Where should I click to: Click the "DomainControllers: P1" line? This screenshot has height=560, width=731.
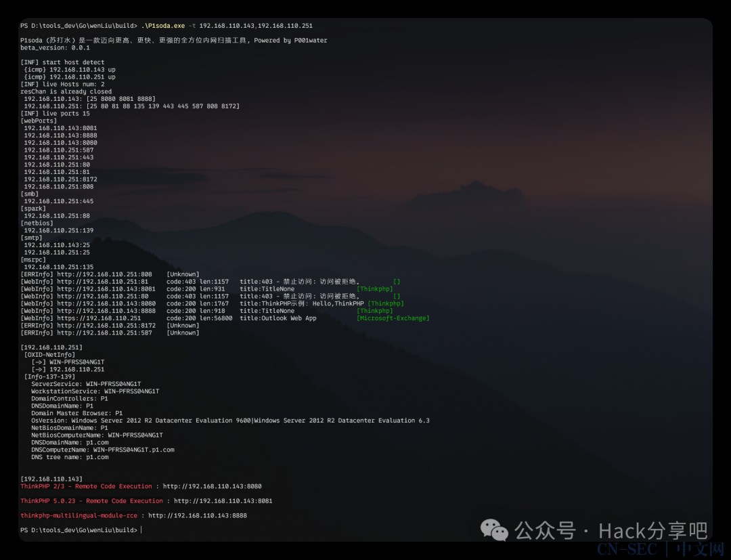[70, 399]
